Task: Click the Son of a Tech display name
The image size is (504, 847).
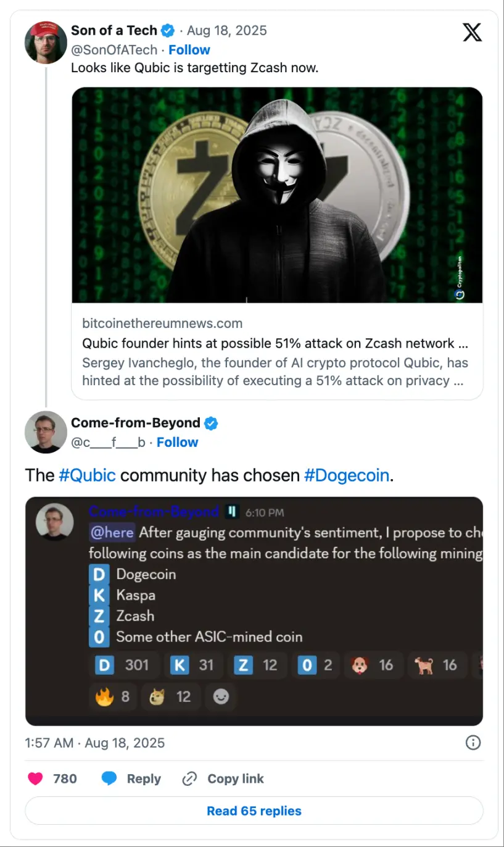Action: click(114, 30)
